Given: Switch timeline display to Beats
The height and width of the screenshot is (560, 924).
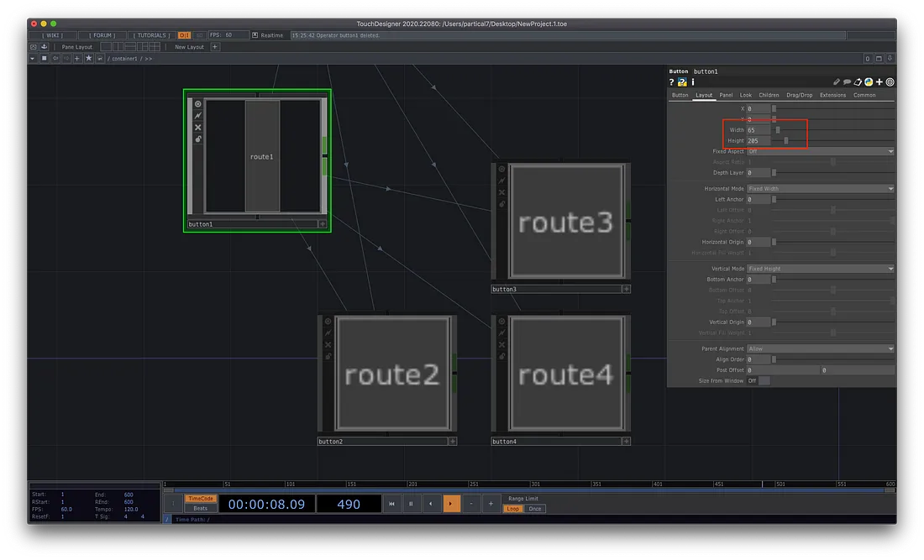Looking at the screenshot, I should [200, 509].
